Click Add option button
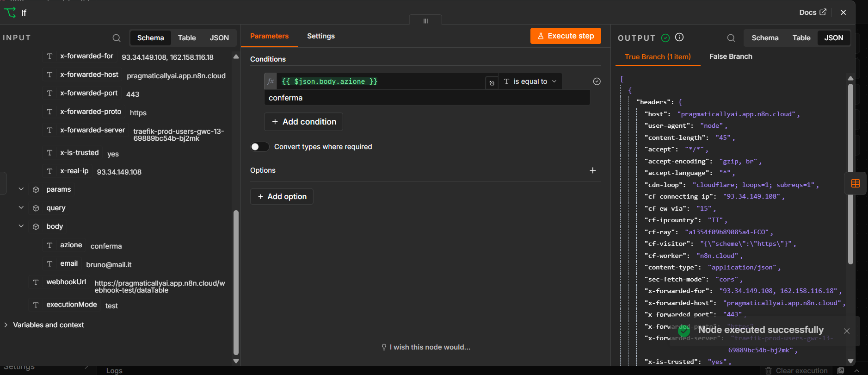The height and width of the screenshot is (375, 868). pyautogui.click(x=282, y=197)
